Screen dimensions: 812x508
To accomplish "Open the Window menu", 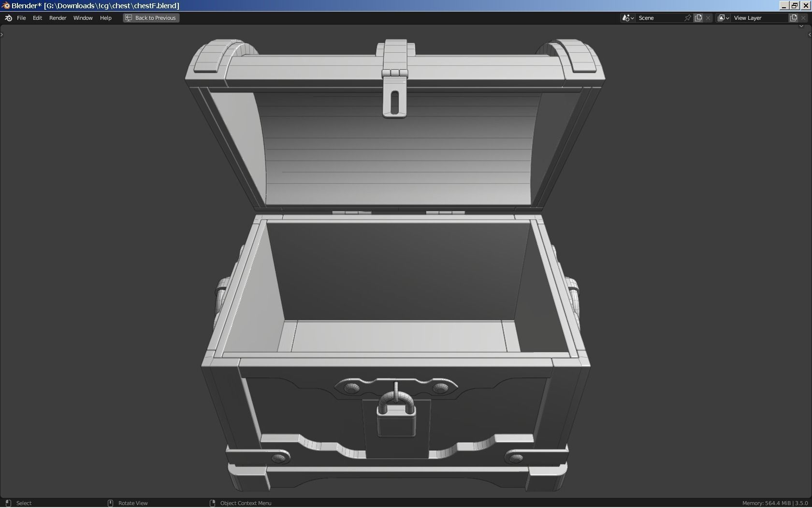I will coord(83,18).
